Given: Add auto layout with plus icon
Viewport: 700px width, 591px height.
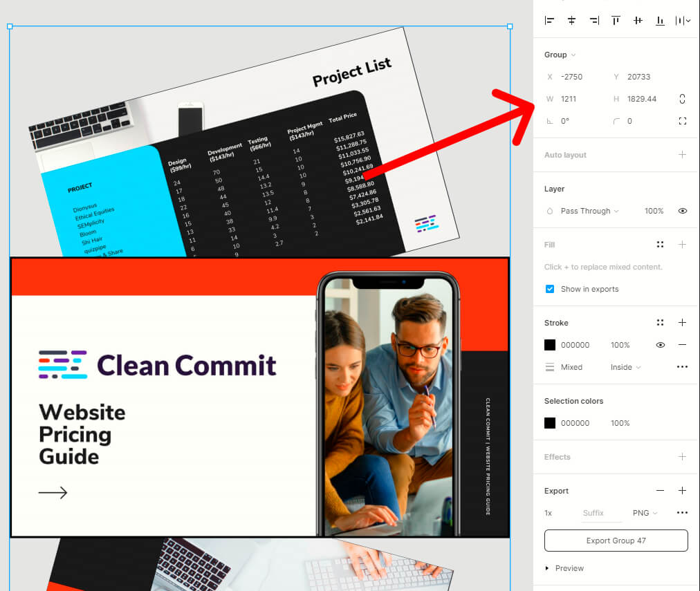Looking at the screenshot, I should [682, 155].
